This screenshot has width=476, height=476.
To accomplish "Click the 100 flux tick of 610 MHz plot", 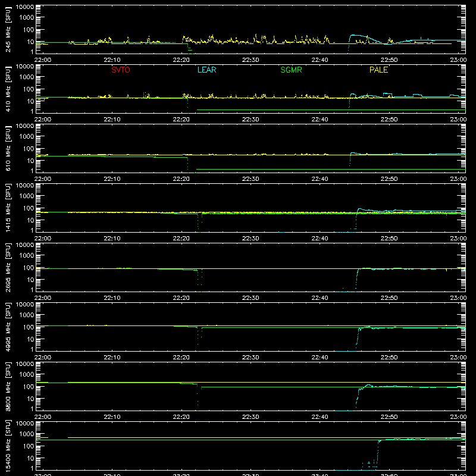I will point(29,149).
